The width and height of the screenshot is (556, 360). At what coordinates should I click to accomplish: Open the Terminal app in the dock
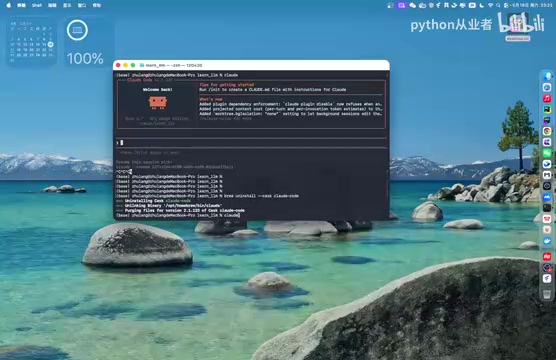pos(547,207)
